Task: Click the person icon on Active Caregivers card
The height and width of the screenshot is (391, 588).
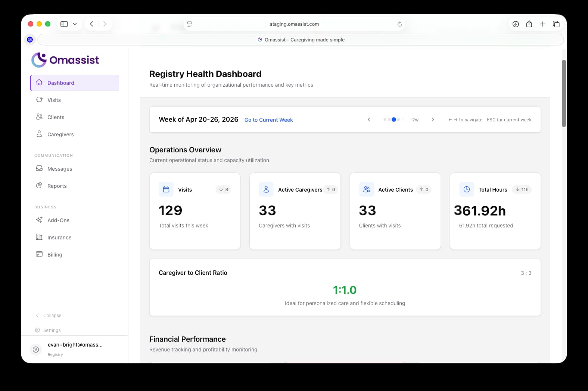Action: [x=266, y=189]
